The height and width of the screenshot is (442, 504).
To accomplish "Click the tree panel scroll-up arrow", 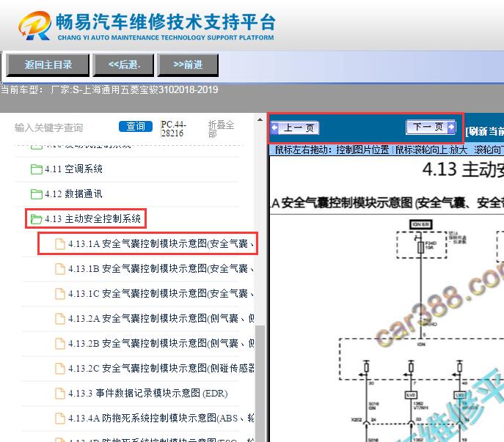I will click(x=260, y=119).
